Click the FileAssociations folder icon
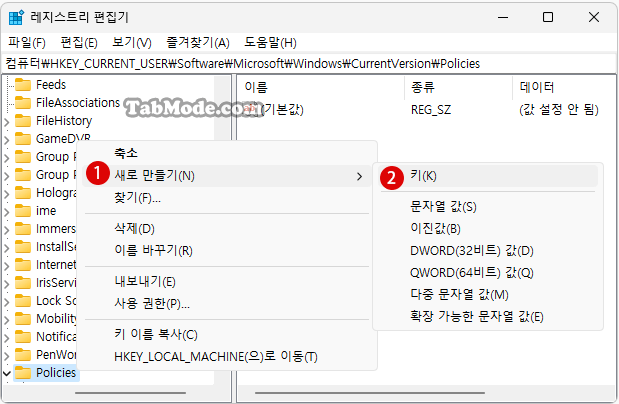 [x=23, y=103]
